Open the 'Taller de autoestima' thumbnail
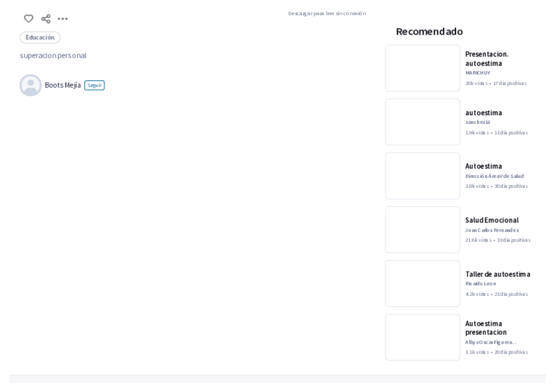Image resolution: width=555 pixels, height=392 pixels. tap(422, 283)
